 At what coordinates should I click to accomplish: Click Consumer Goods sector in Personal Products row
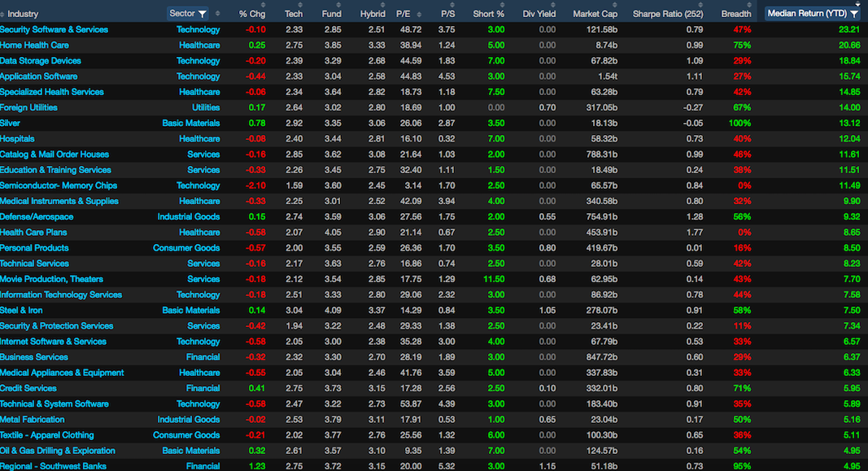186,248
